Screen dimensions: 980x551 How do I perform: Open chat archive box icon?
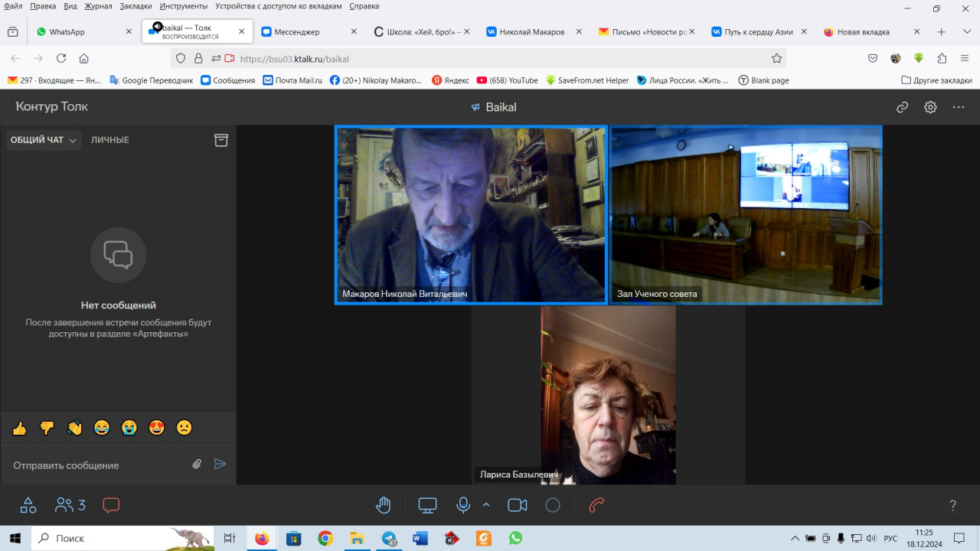tap(221, 140)
